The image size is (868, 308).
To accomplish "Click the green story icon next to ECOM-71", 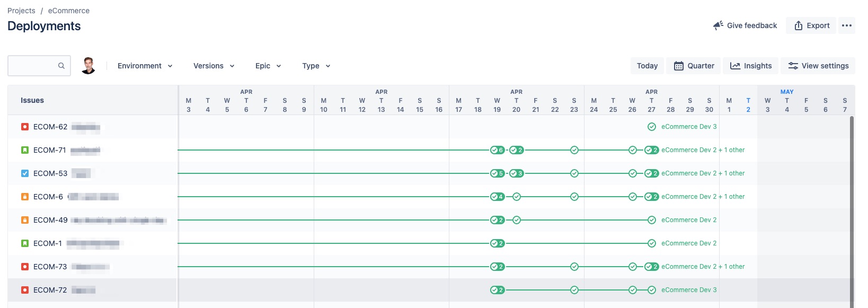I will (24, 150).
